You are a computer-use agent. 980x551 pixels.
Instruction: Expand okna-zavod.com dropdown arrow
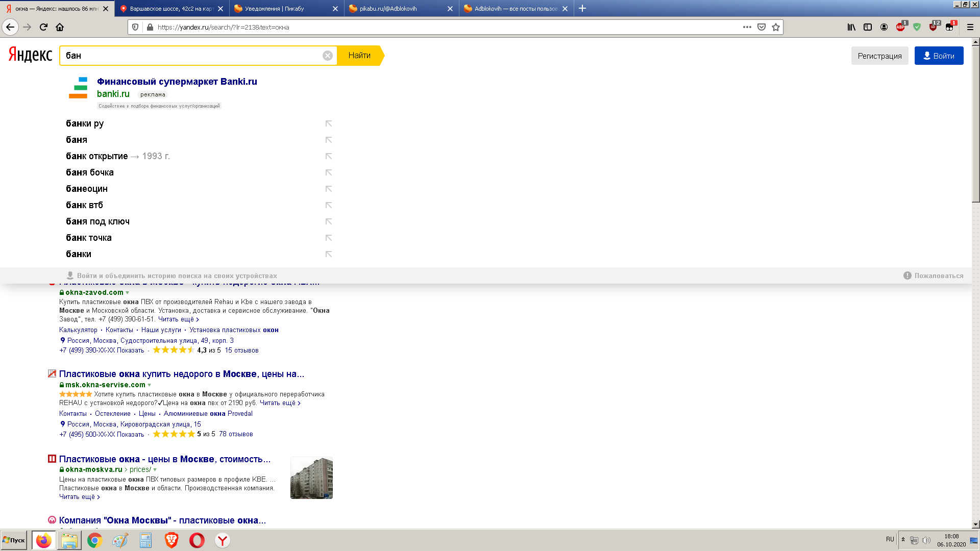pyautogui.click(x=128, y=293)
